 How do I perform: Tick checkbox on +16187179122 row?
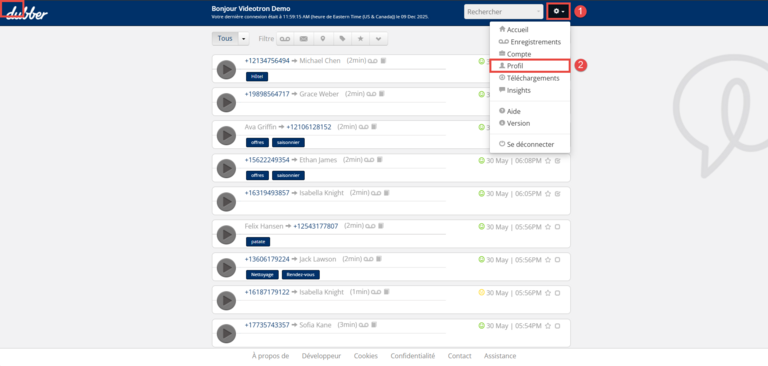click(557, 293)
